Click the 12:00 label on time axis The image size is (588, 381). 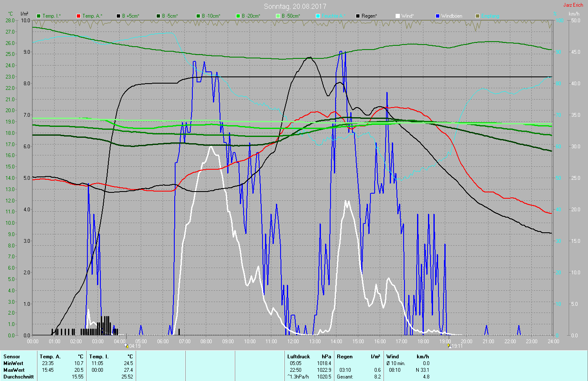tap(293, 342)
